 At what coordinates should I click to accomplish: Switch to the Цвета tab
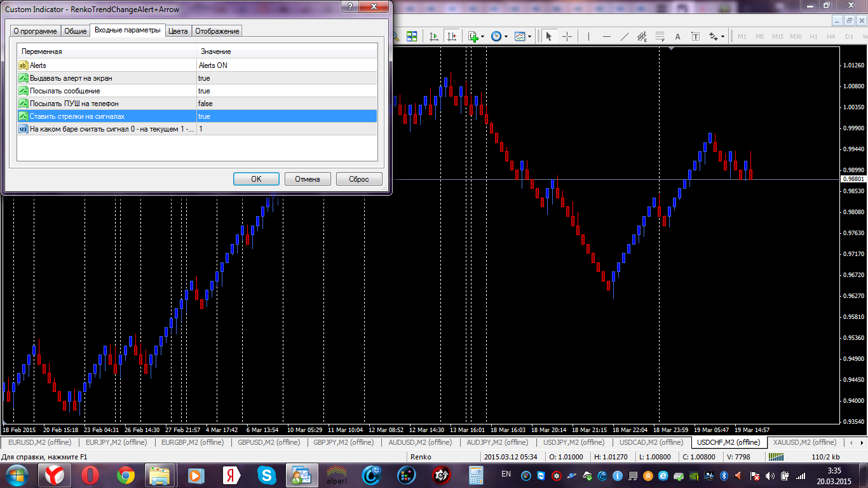coord(179,31)
